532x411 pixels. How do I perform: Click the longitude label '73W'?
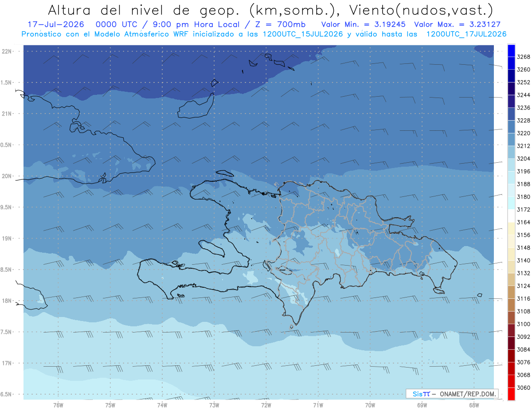[x=214, y=405]
